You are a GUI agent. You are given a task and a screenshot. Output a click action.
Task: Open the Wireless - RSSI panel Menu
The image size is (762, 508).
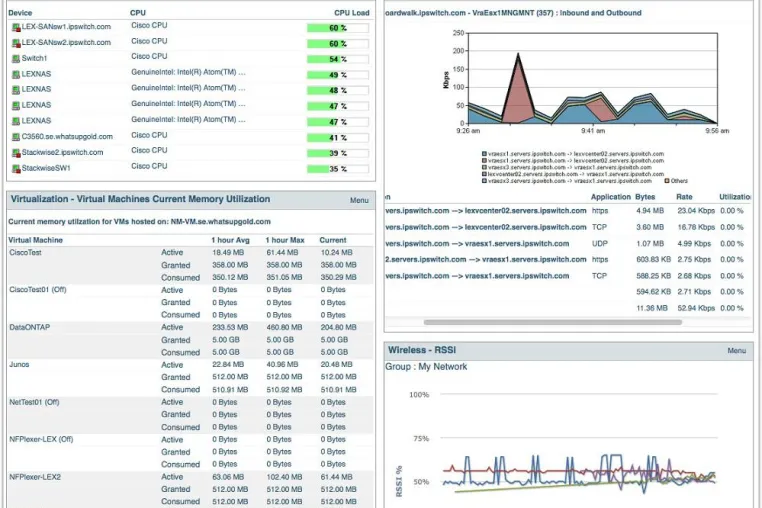(x=736, y=350)
